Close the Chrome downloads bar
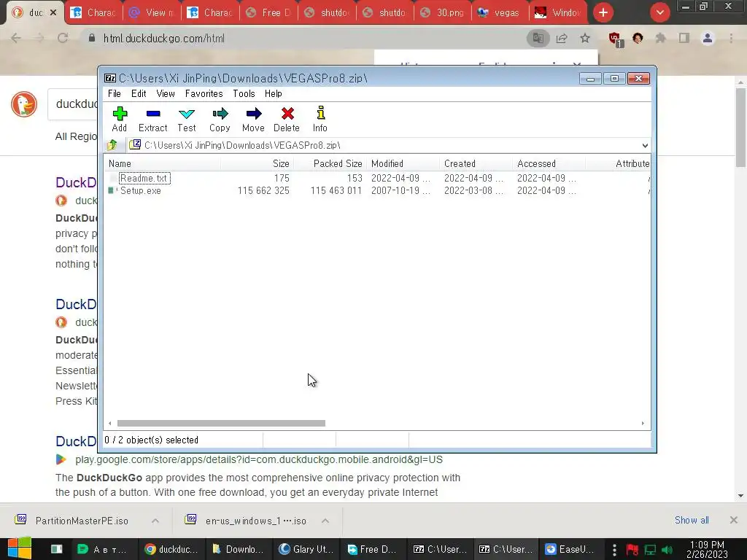Image resolution: width=747 pixels, height=560 pixels. (734, 520)
